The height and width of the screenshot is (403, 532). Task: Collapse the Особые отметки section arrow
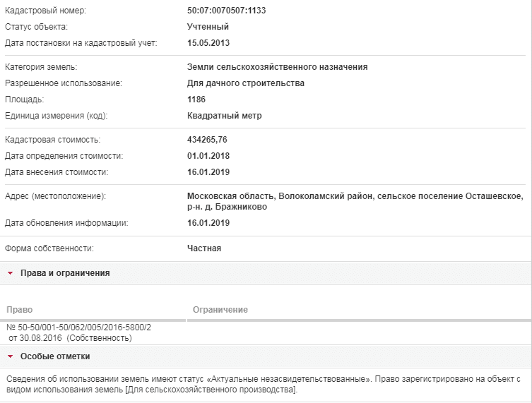(10, 356)
